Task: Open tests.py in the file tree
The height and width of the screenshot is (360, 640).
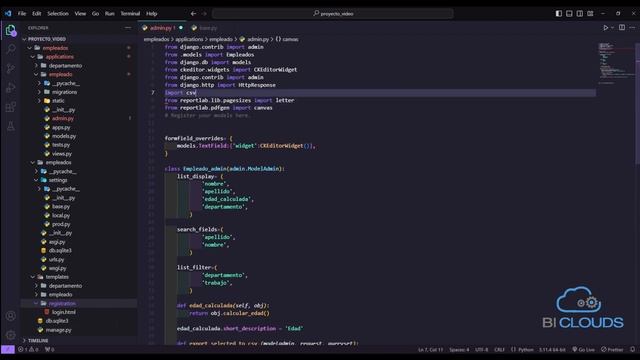Action: (x=61, y=145)
